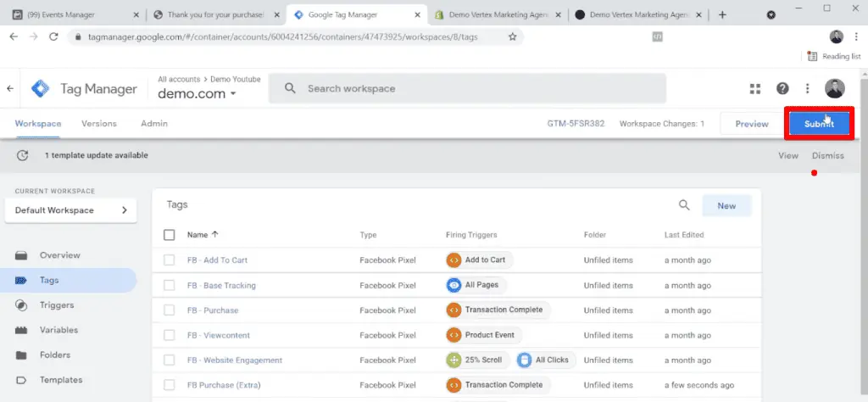Switch to the Admin tab
The image size is (868, 402).
pyautogui.click(x=154, y=124)
